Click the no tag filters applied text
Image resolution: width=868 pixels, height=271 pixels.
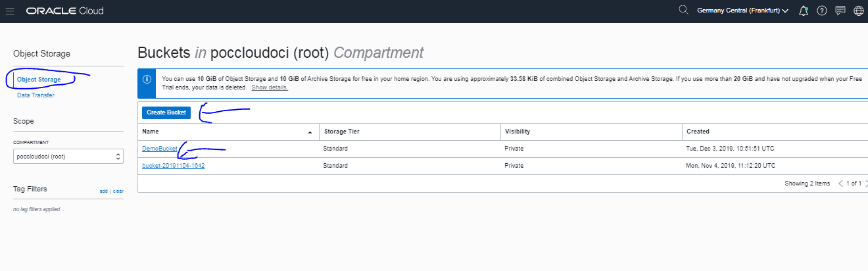pos(37,209)
